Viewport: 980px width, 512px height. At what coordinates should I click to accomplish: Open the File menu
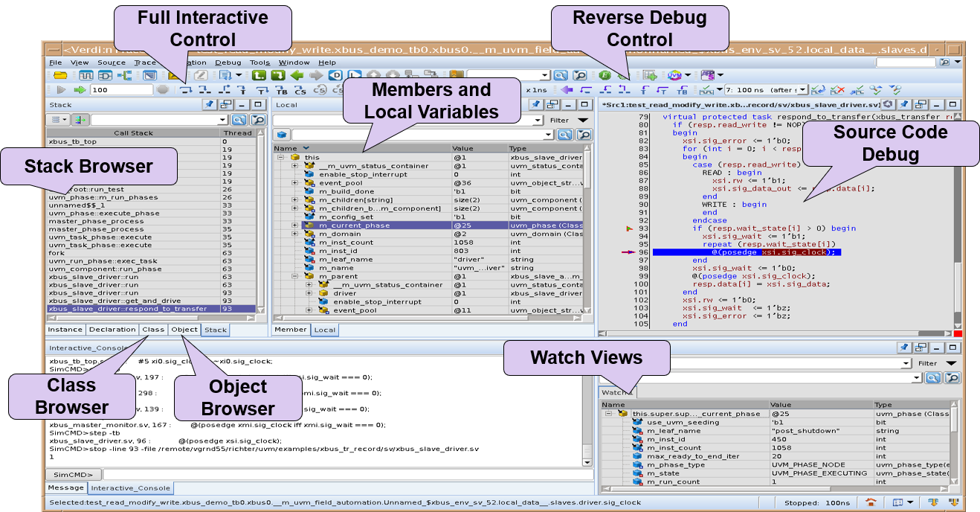coord(56,63)
